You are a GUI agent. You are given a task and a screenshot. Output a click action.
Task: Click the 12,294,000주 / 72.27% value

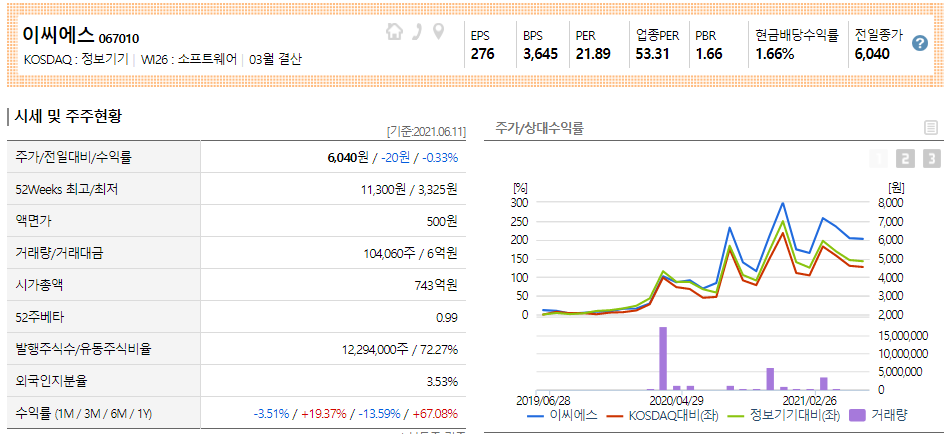[x=400, y=349]
